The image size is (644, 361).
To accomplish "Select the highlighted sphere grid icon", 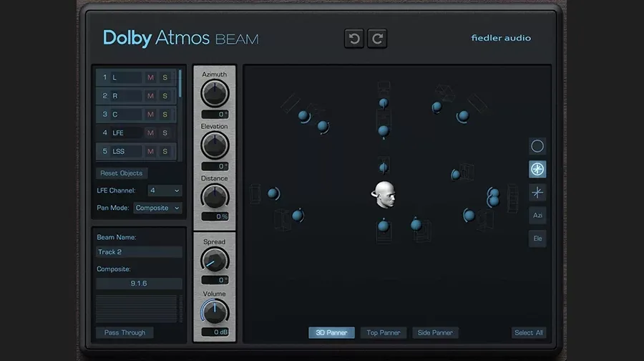I will [x=537, y=170].
